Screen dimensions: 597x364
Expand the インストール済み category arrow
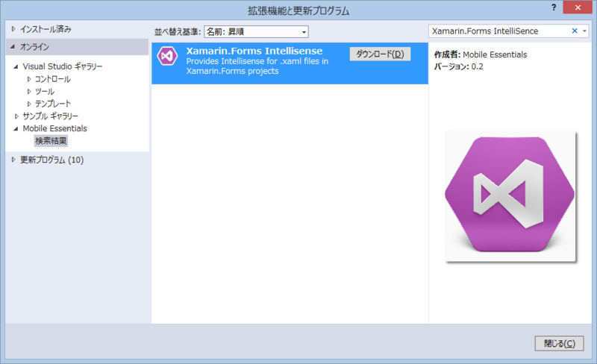(13, 29)
